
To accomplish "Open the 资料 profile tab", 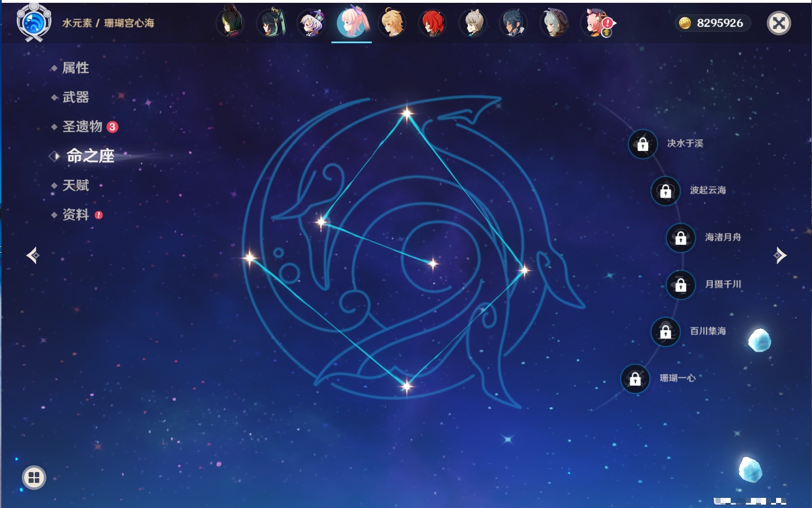I will 77,214.
